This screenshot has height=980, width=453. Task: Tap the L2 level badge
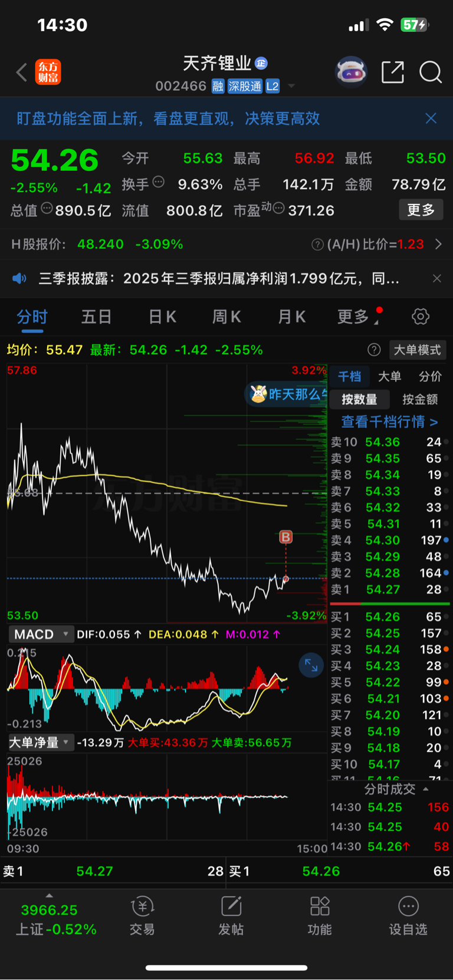pyautogui.click(x=273, y=86)
